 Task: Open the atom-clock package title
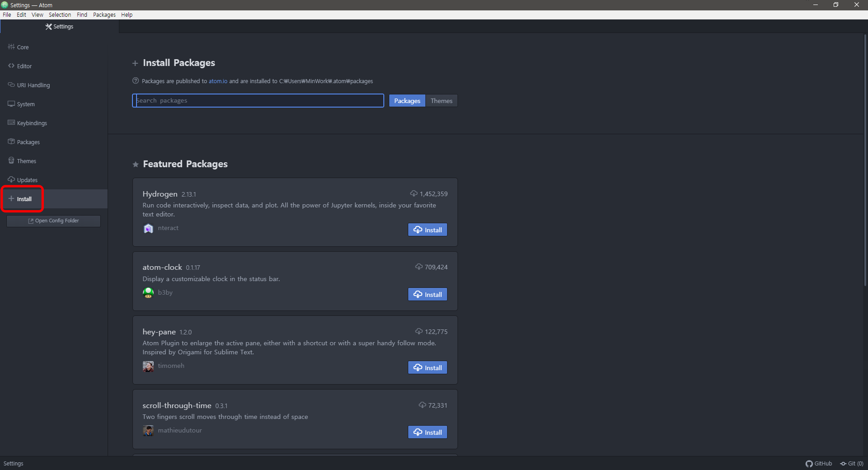162,267
